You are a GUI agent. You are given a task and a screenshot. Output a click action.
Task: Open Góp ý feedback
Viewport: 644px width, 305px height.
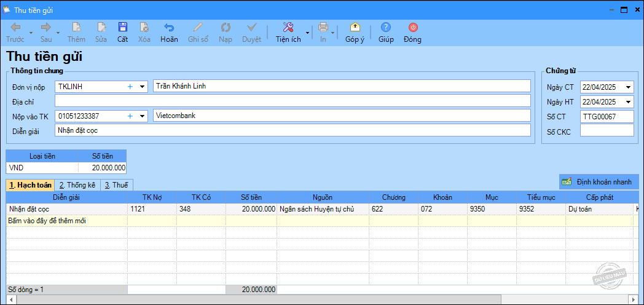tap(355, 33)
